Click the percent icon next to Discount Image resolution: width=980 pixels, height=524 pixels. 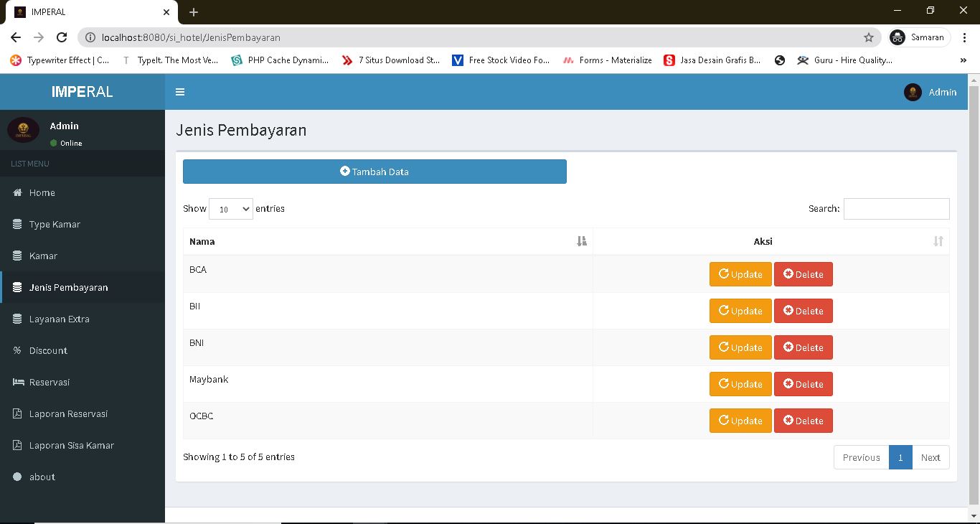(17, 350)
